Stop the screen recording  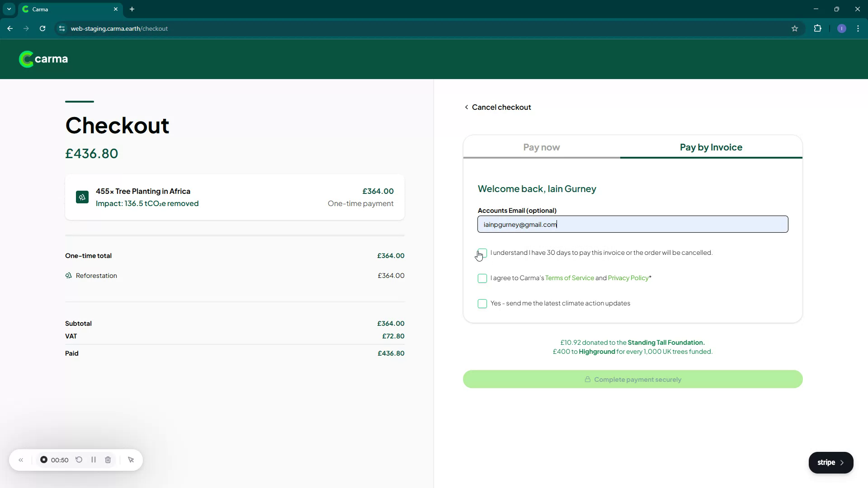[x=43, y=460]
